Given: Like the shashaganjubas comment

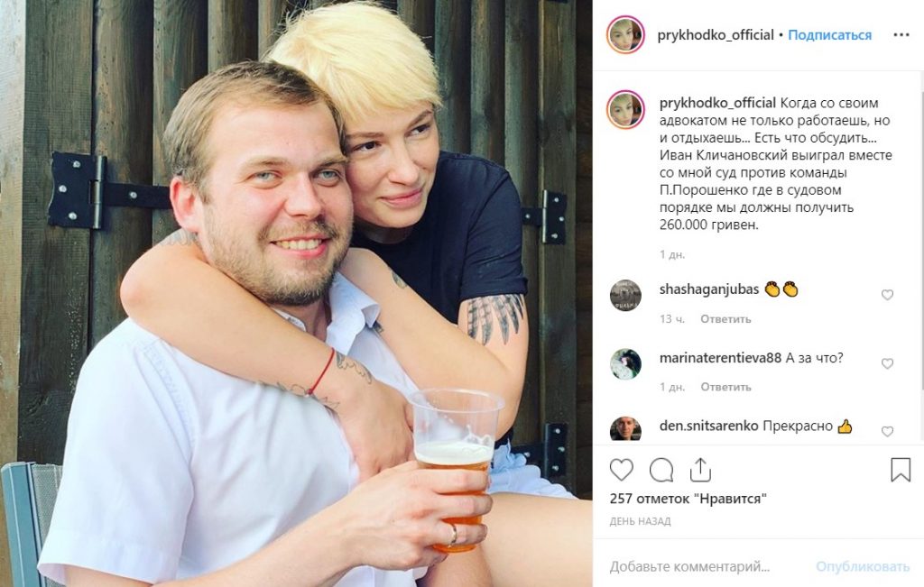Looking at the screenshot, I should [888, 295].
